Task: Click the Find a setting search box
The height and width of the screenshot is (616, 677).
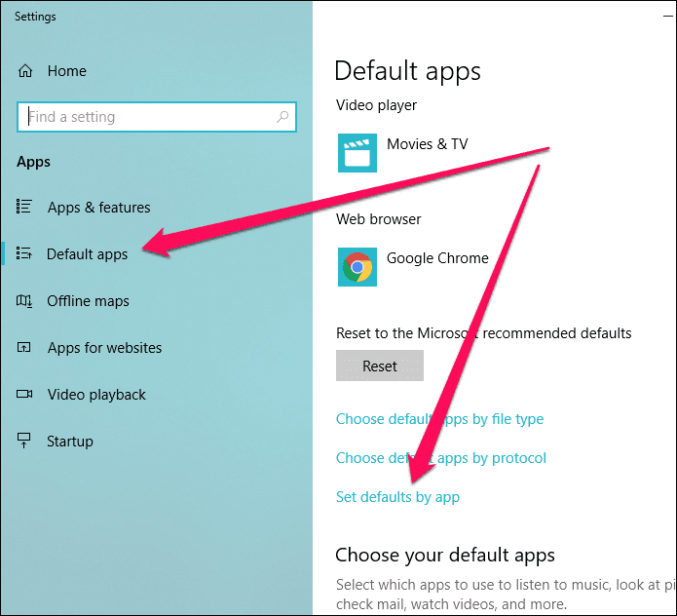Action: click(157, 117)
